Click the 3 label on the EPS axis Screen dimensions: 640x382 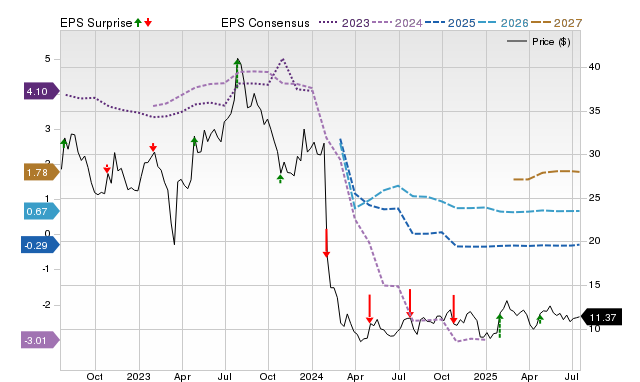48,129
